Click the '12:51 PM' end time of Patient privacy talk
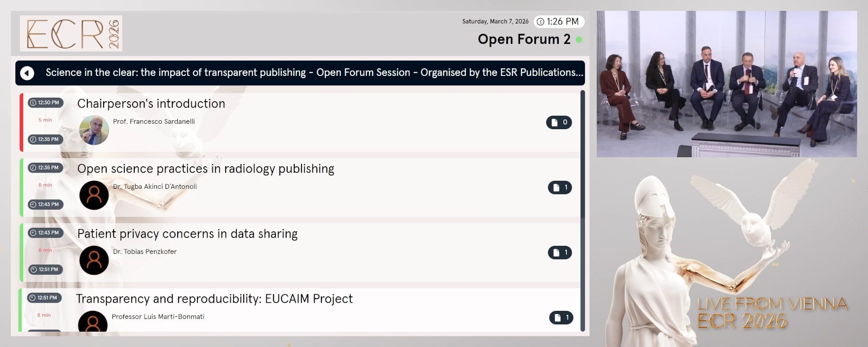Screen dimensions: 868x347 [45, 269]
